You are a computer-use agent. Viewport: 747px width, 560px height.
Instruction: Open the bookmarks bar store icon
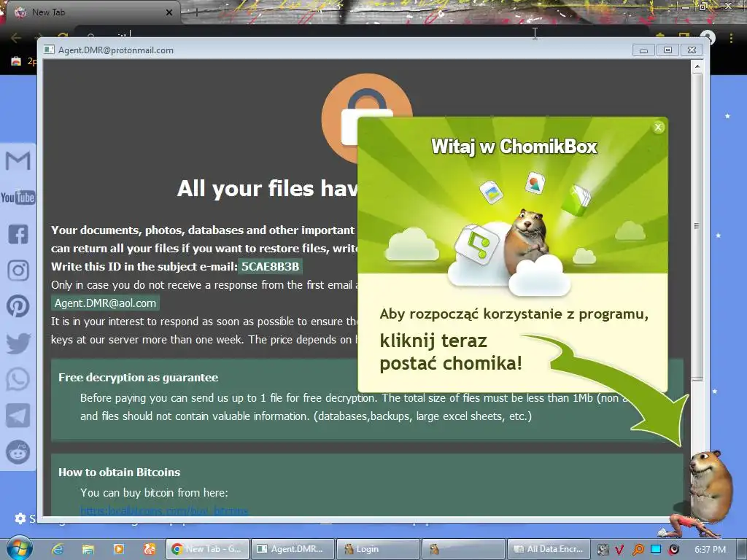point(16,61)
